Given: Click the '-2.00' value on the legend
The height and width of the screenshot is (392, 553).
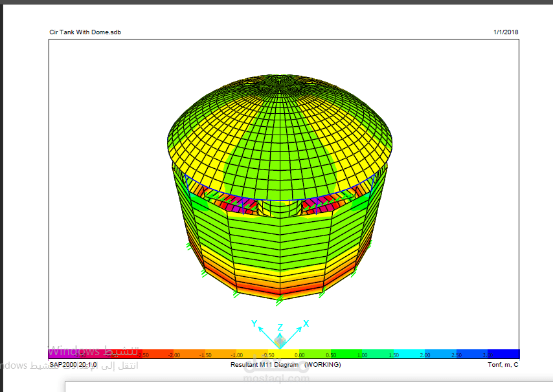Looking at the screenshot, I should pyautogui.click(x=174, y=355).
